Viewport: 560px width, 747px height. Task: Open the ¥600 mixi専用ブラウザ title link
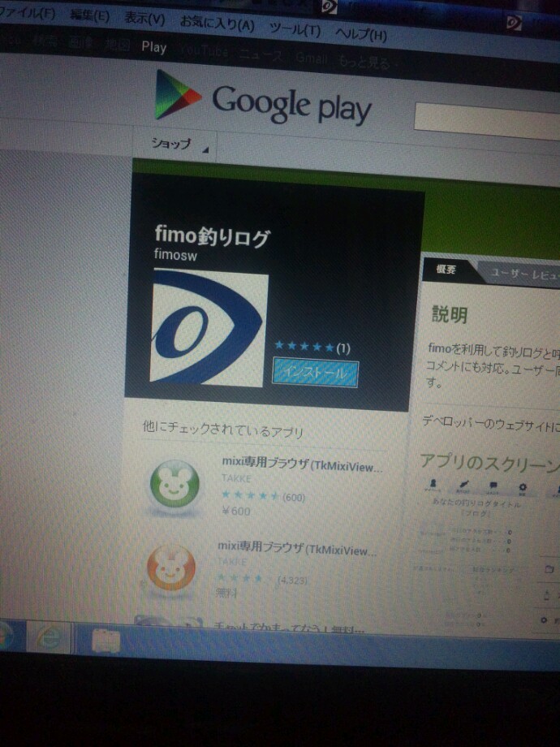click(302, 464)
